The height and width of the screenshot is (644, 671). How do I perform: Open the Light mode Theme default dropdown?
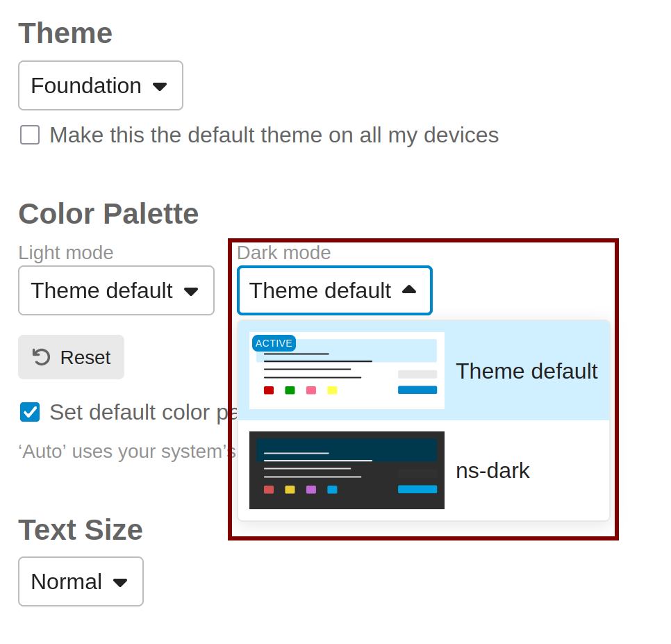115,290
